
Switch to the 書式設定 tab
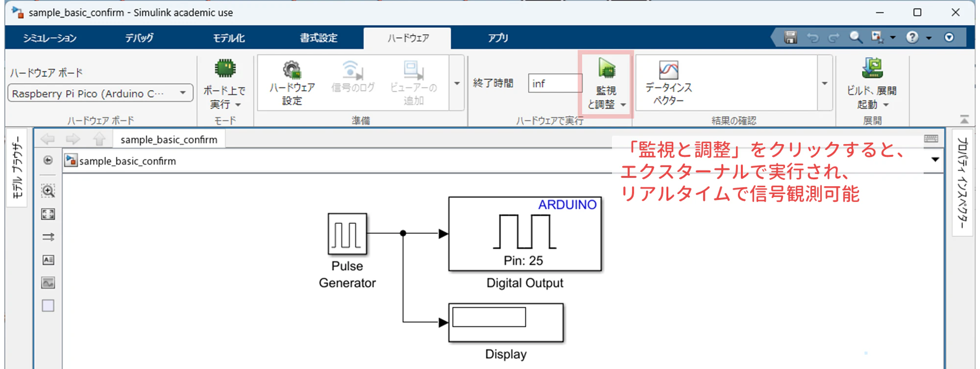[x=319, y=38]
